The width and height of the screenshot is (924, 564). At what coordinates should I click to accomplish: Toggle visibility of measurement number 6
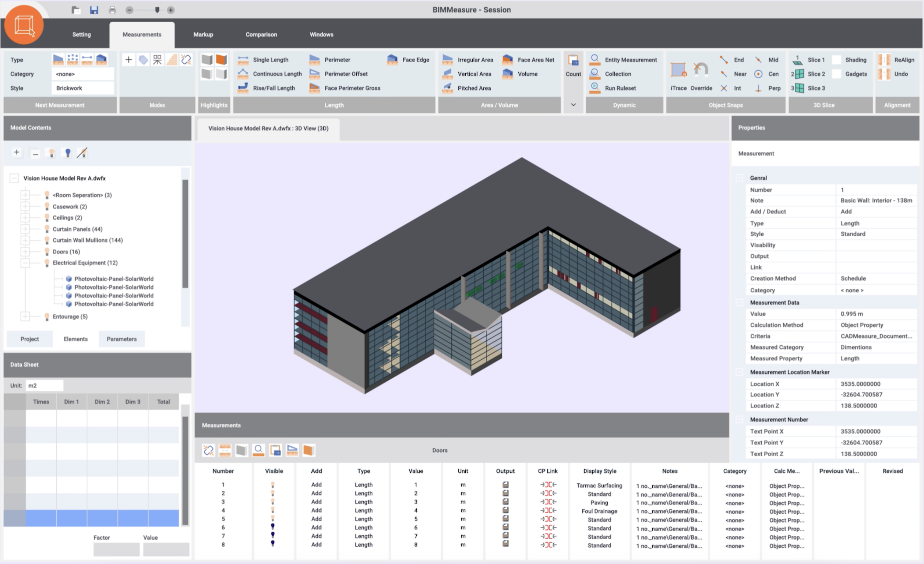(x=273, y=528)
